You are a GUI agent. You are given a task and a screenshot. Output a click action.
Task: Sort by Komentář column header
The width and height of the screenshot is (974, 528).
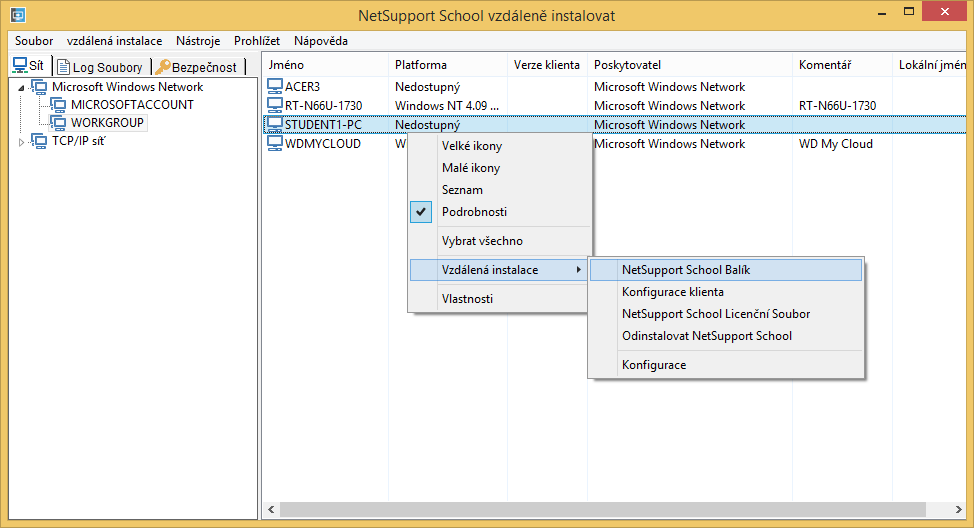click(842, 65)
